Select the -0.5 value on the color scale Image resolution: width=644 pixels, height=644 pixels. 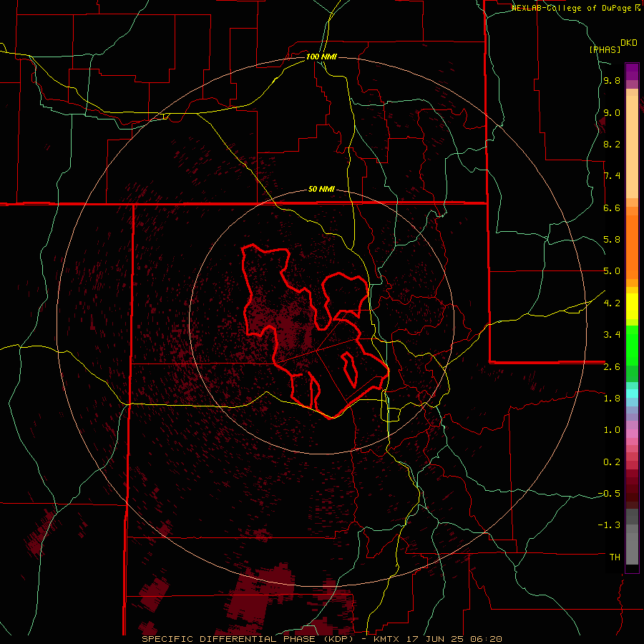point(609,494)
